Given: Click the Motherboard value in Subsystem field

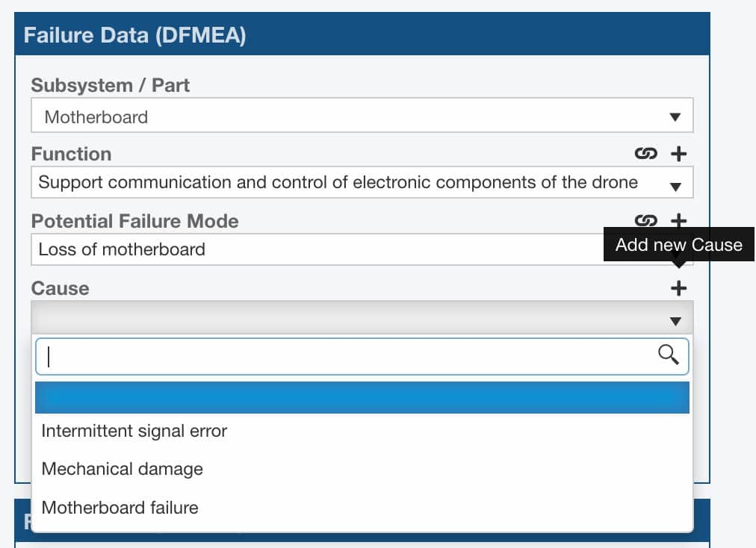Looking at the screenshot, I should 96,117.
